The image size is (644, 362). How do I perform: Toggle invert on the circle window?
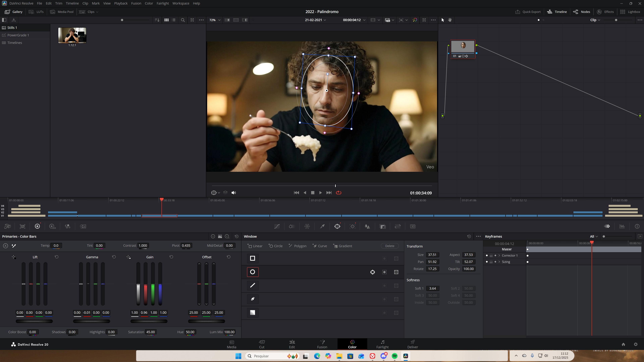click(384, 272)
